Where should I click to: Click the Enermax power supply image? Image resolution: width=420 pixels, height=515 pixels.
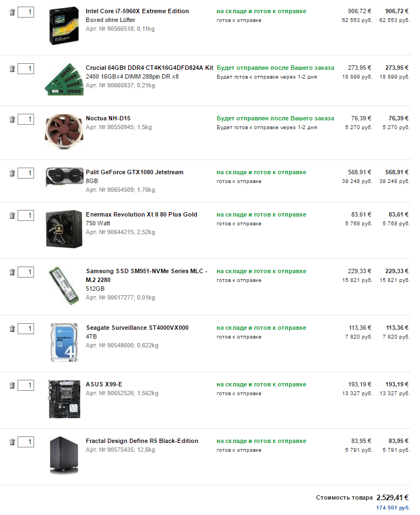point(64,229)
